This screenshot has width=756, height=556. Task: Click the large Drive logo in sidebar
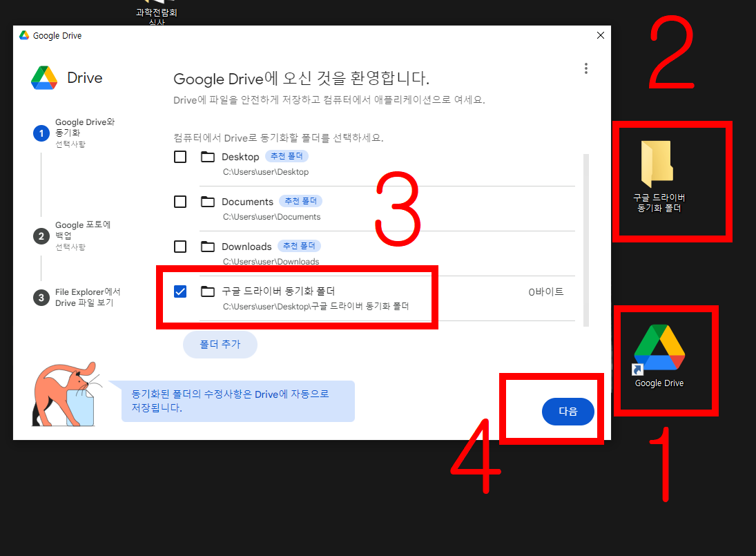pyautogui.click(x=44, y=77)
